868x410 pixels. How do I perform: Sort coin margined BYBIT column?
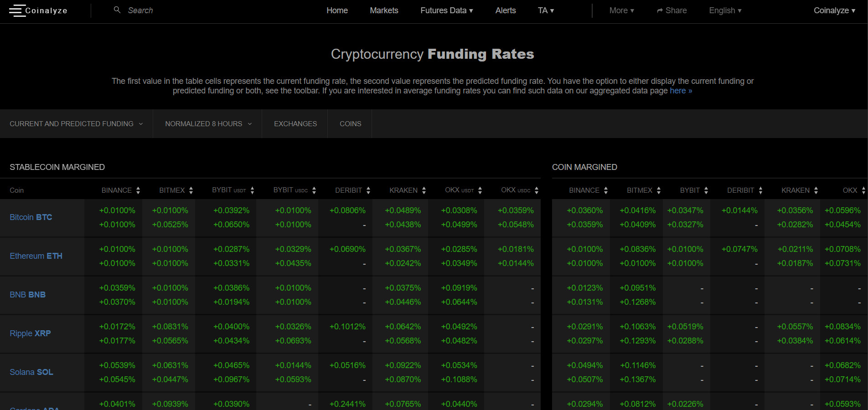click(706, 190)
